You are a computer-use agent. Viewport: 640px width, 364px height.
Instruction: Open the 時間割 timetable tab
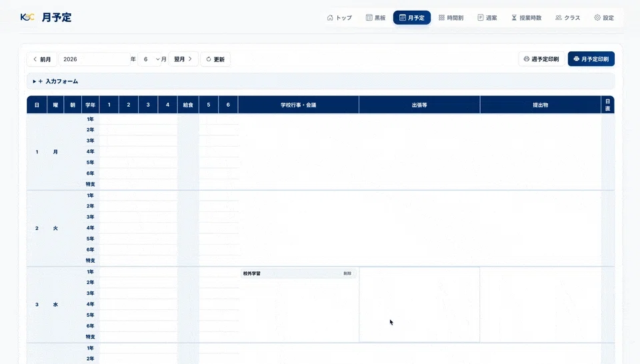point(451,17)
